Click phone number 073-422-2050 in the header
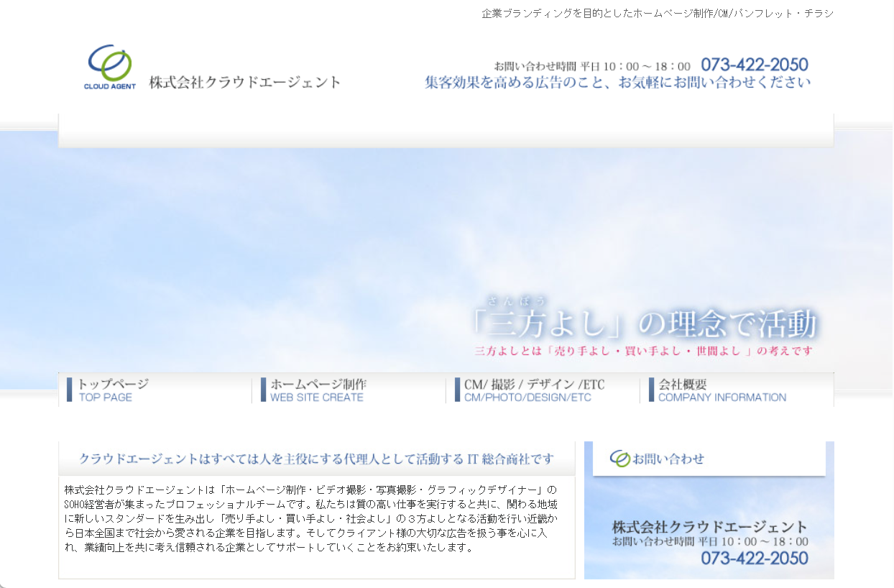 (x=755, y=65)
